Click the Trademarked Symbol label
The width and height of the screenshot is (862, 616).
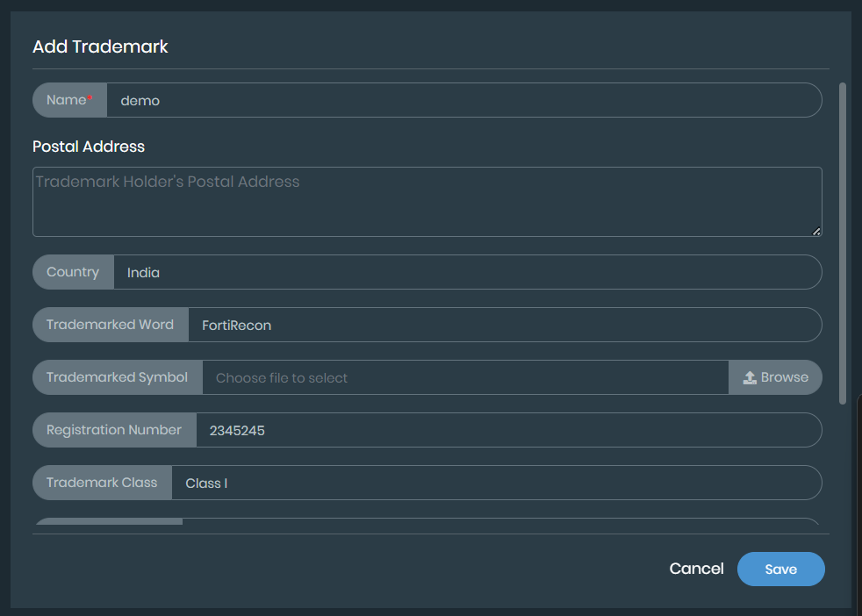click(117, 377)
